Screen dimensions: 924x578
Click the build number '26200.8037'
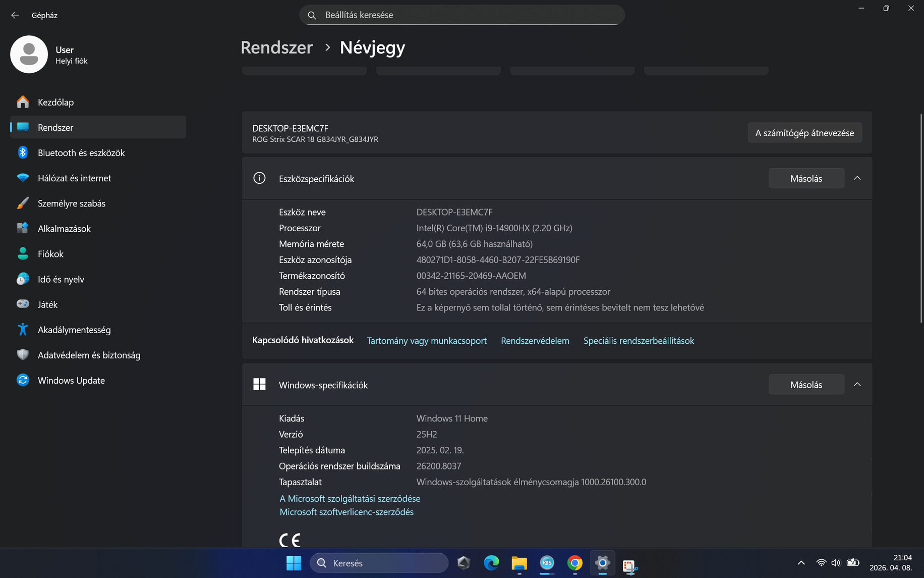[x=439, y=466]
